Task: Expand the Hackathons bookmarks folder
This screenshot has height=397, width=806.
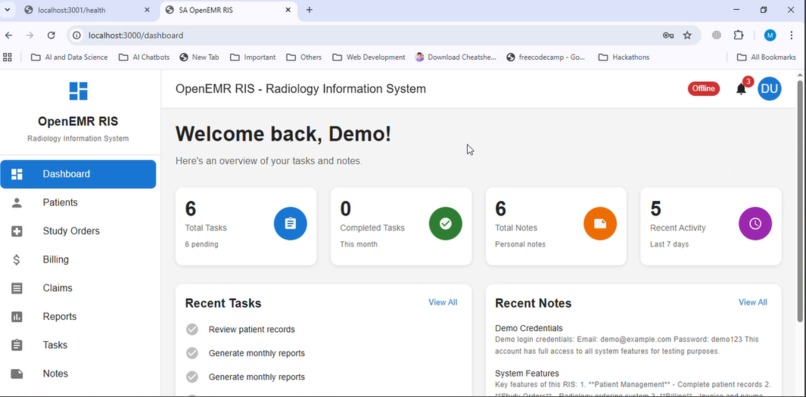Action: [624, 57]
